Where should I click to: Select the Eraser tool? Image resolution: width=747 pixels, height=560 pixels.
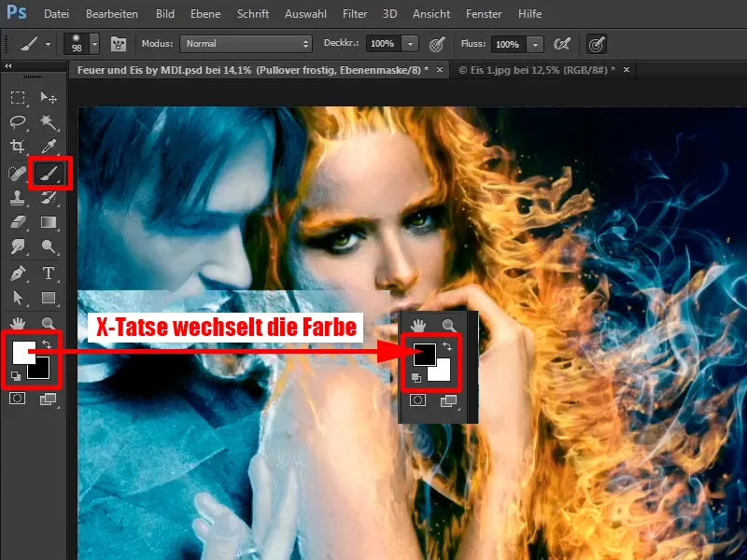pos(18,222)
